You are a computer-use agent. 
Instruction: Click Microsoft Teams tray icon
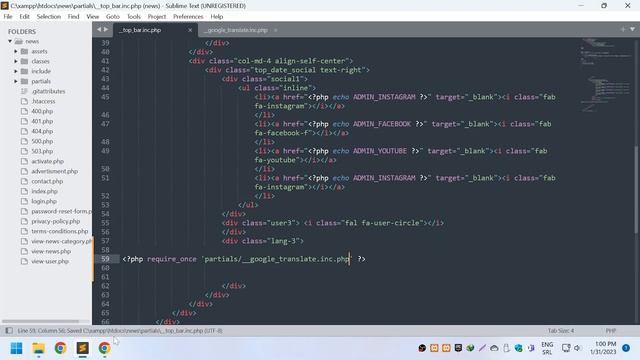point(531,348)
